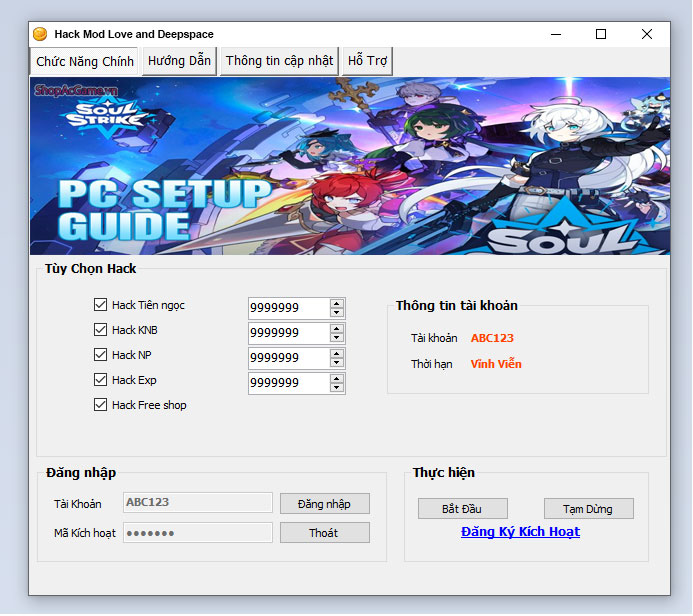Select the Hỗ Trợ tab
The width and height of the screenshot is (693, 616).
coord(367,61)
